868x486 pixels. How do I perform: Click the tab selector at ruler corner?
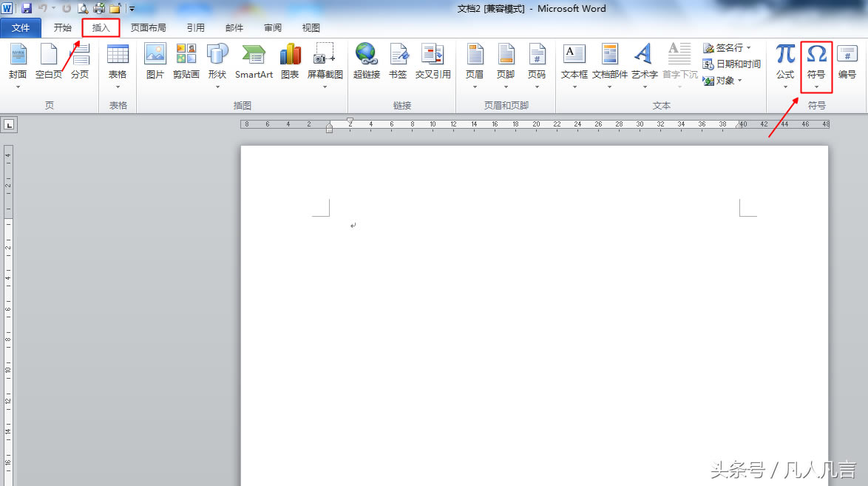click(x=9, y=125)
